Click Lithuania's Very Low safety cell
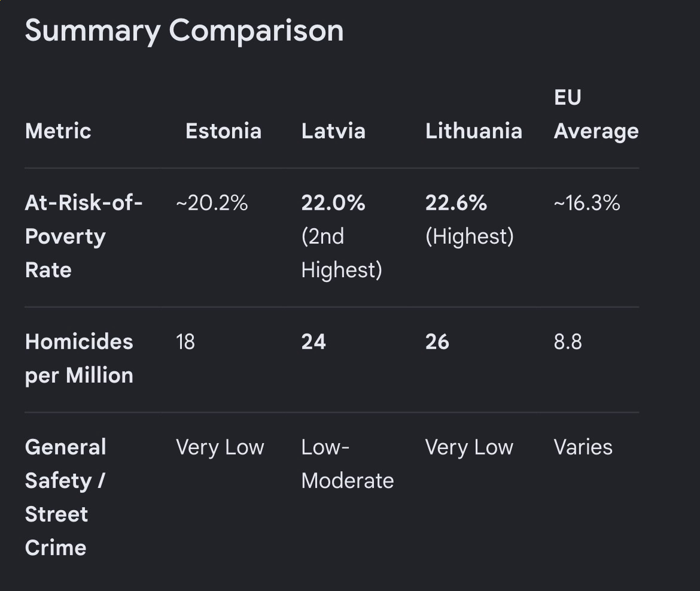 coord(468,448)
